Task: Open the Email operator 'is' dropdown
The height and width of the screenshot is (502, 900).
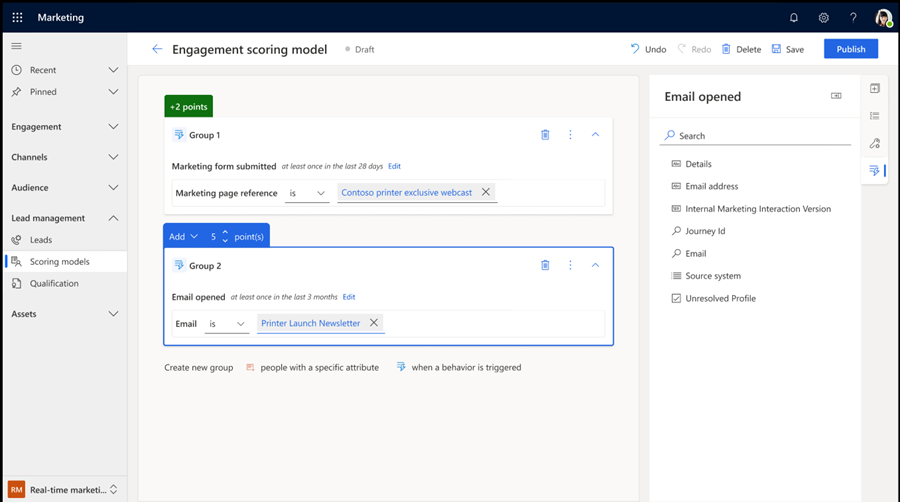Action: point(227,324)
